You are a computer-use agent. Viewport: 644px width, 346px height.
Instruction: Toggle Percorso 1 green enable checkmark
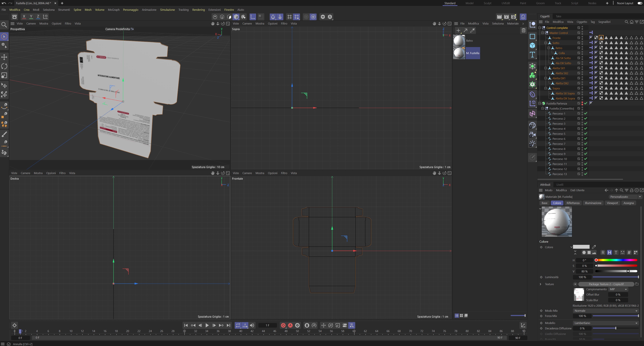click(586, 114)
